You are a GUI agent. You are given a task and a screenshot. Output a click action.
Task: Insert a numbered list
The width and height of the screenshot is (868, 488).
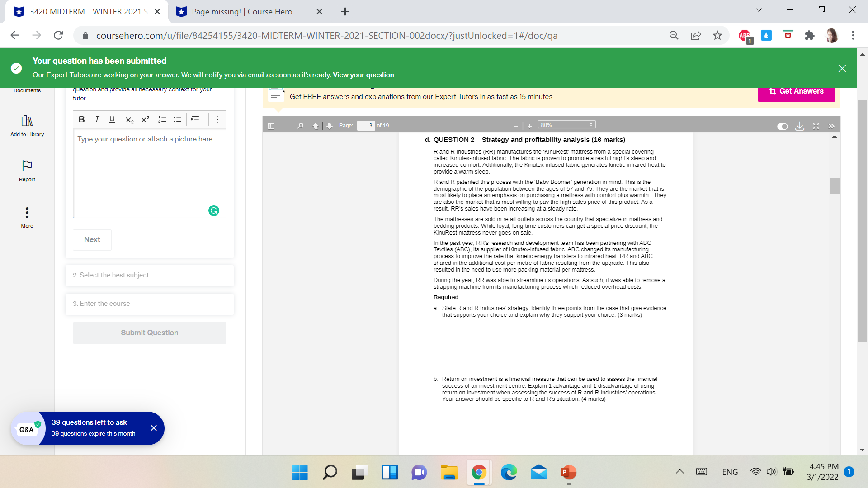(161, 119)
